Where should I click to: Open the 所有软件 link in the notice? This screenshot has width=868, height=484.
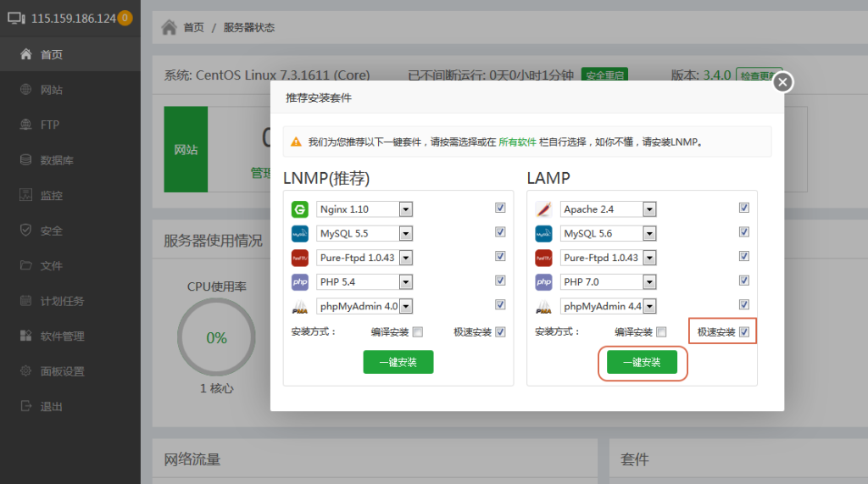pyautogui.click(x=517, y=142)
